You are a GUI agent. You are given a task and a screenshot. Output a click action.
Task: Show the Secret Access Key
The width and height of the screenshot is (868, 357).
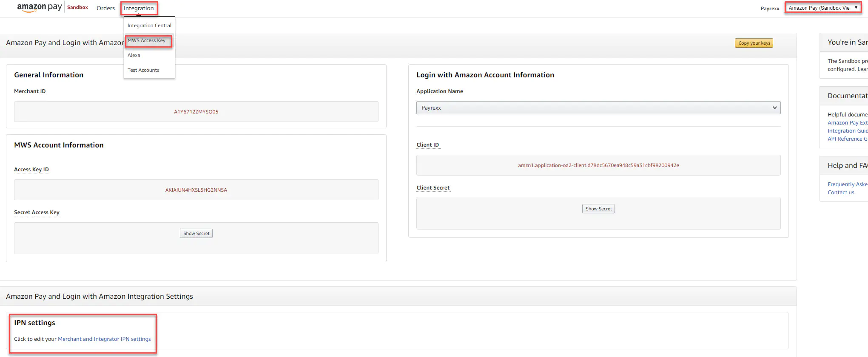(x=196, y=233)
